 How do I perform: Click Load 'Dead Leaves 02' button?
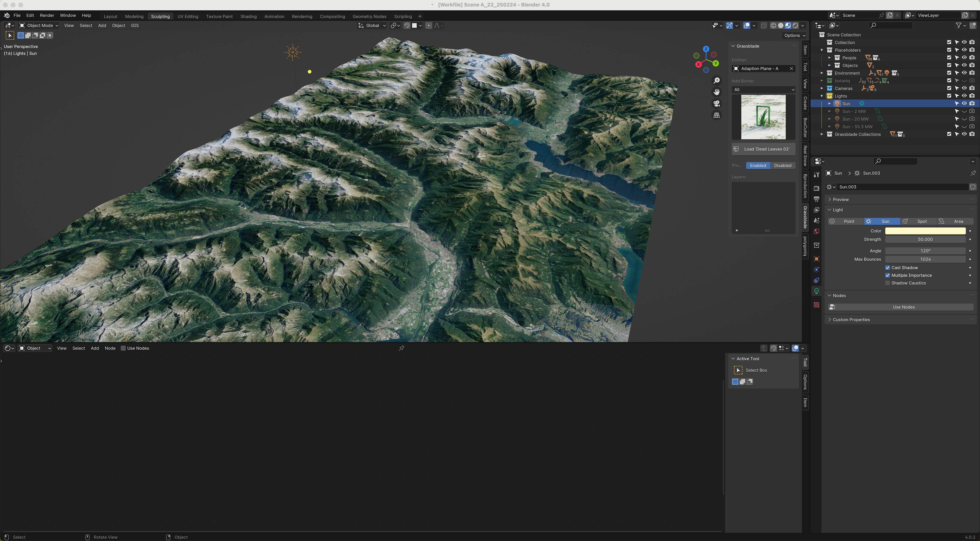tap(763, 149)
